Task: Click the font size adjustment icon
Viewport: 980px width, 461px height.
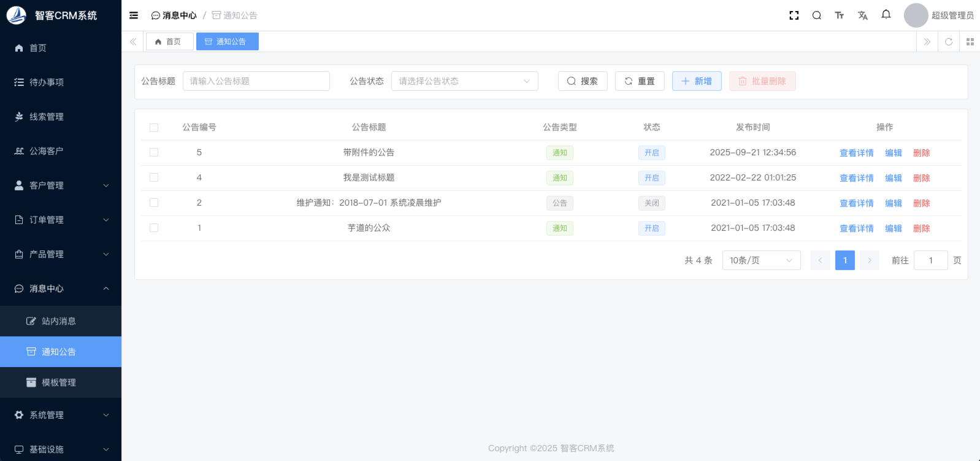Action: tap(840, 15)
